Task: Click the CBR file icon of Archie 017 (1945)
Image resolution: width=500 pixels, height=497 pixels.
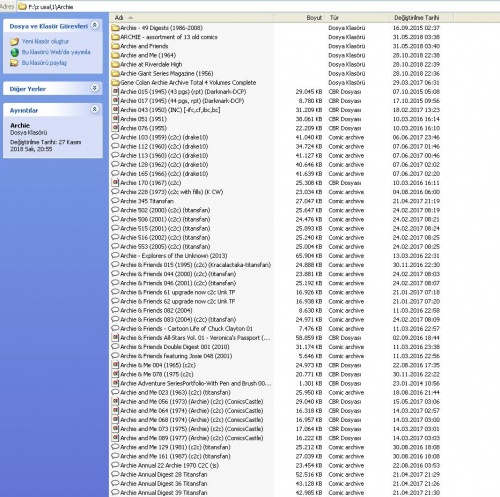Action: pyautogui.click(x=115, y=101)
